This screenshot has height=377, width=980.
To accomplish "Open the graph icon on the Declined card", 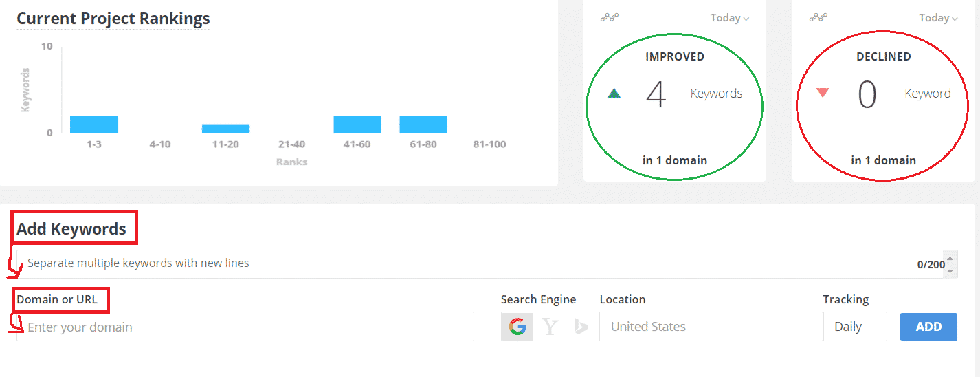I will click(x=818, y=18).
